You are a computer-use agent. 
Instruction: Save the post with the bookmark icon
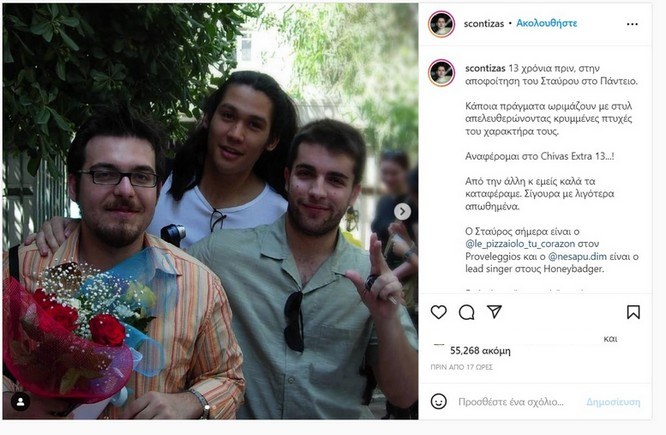click(633, 312)
